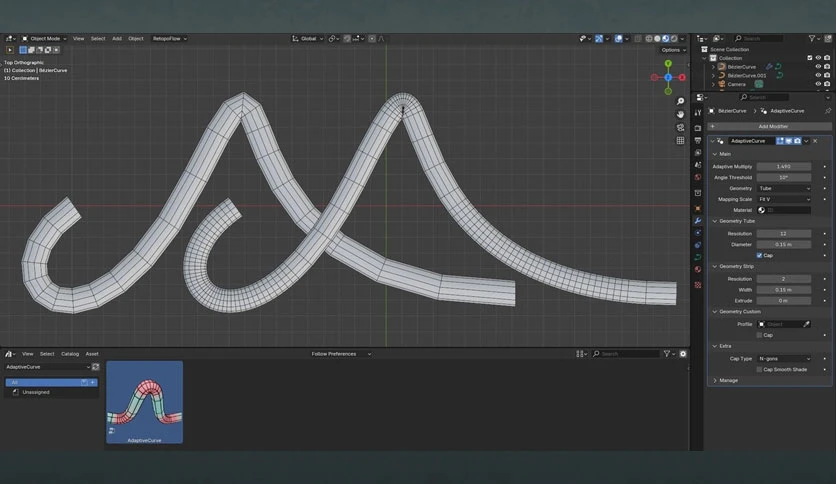Click the Add Modifier button
Image resolution: width=836 pixels, height=484 pixels.
769,126
